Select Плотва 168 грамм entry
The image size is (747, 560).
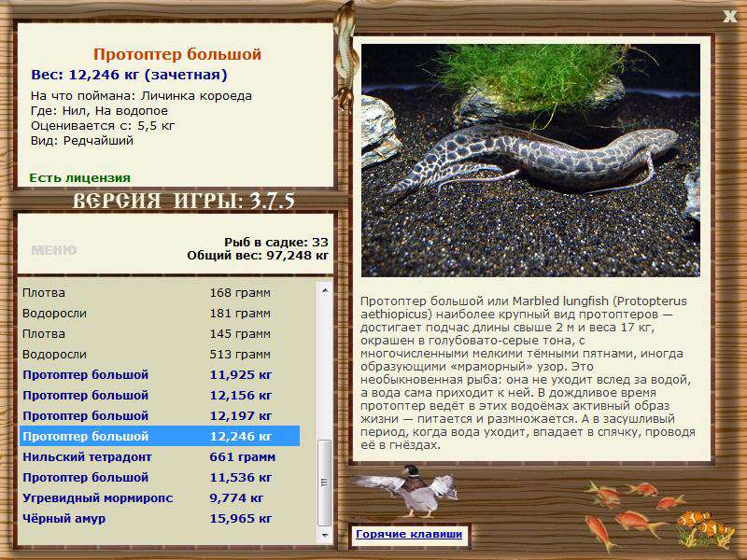pyautogui.click(x=160, y=292)
